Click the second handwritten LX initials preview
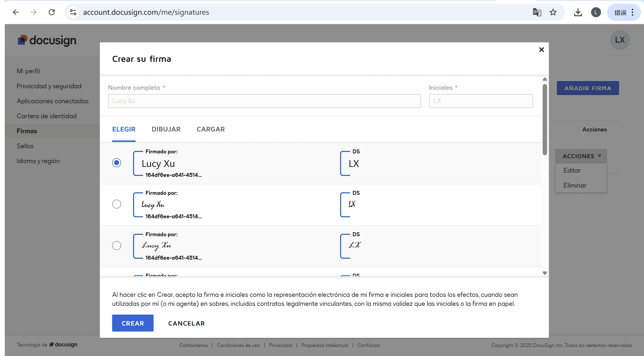 [352, 204]
